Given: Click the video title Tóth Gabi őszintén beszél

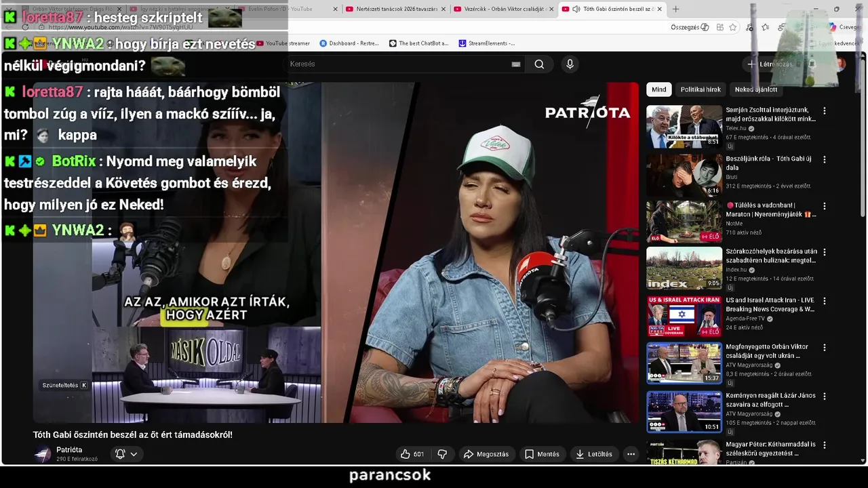Looking at the screenshot, I should 133,434.
